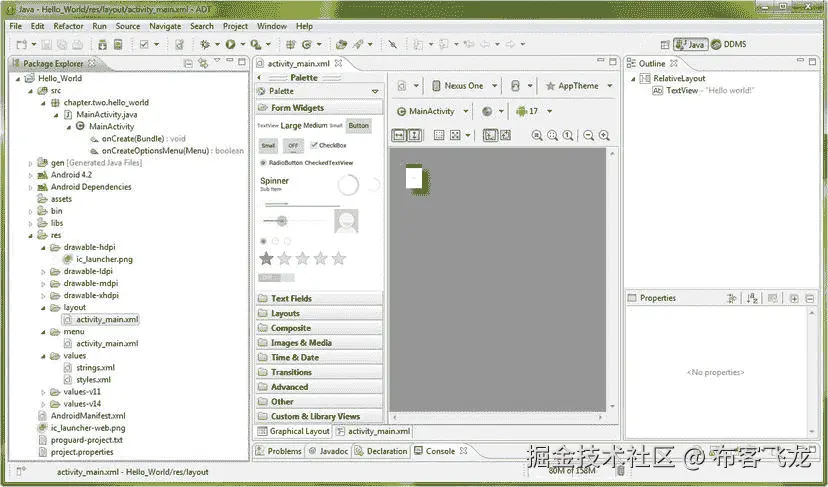Click the Palette CheckBox widget
The image size is (828, 487).
(328, 145)
